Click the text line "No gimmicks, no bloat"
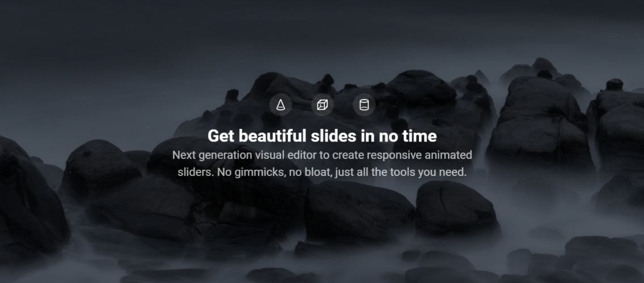Viewport: 644px width, 283px height. 275,172
